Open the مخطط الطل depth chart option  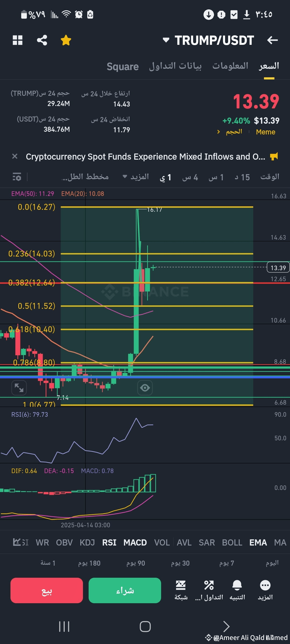pos(85,177)
